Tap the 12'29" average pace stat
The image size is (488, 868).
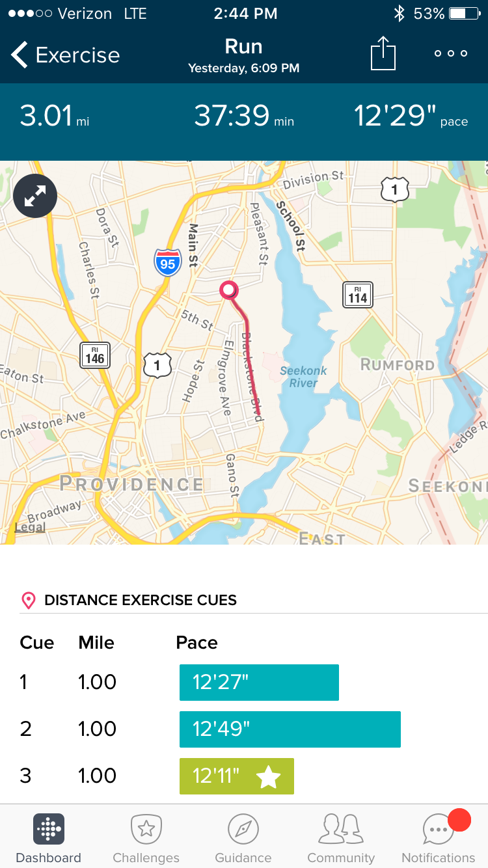(x=411, y=116)
